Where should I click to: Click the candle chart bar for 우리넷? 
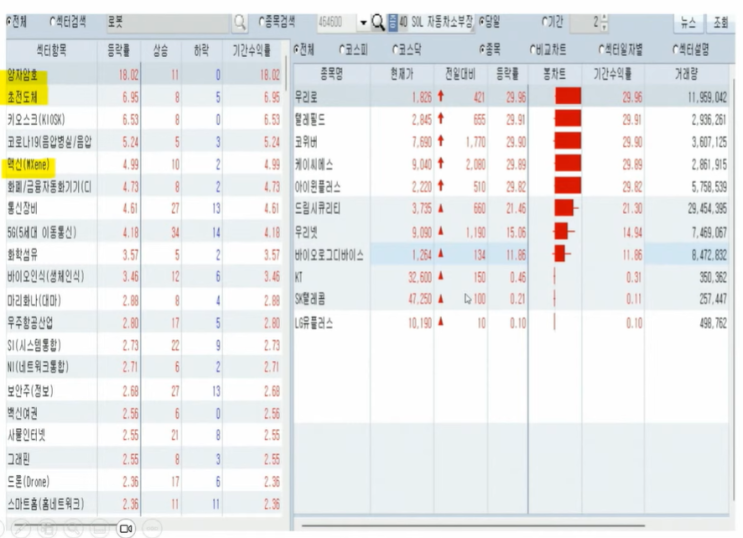coord(563,231)
